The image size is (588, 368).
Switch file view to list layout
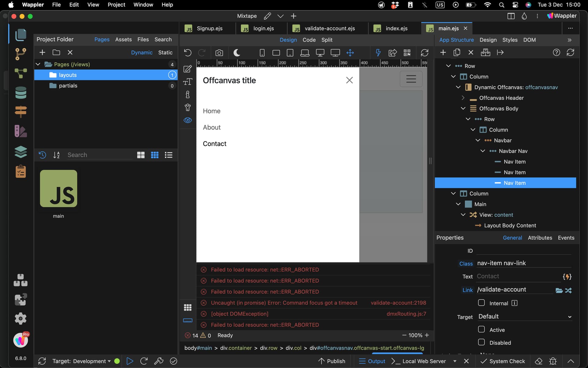pos(169,155)
